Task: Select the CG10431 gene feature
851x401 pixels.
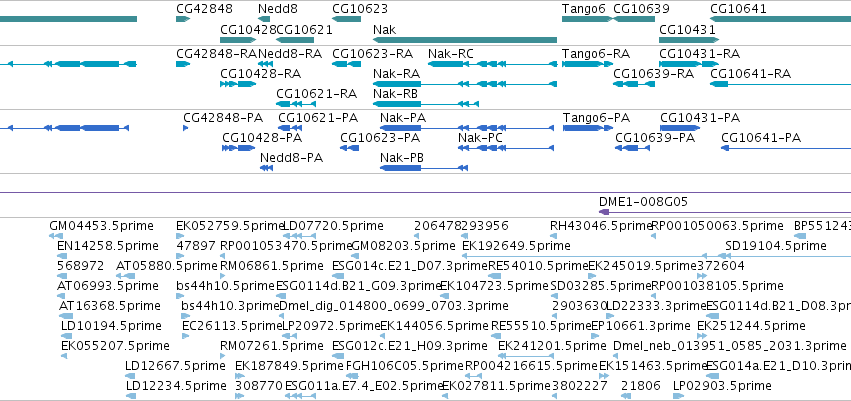Action: point(689,40)
